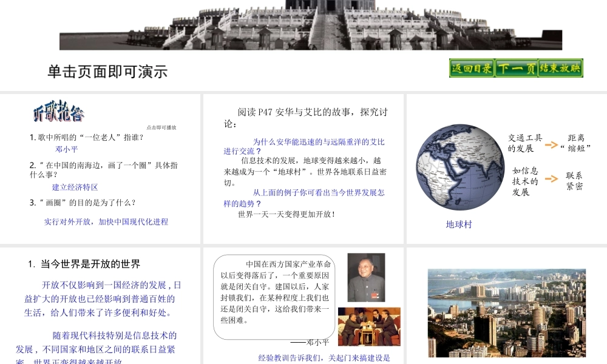Select the paragraph starting 开放不仅影响到一国经济的发展
This screenshot has width=607, height=364.
(x=102, y=299)
